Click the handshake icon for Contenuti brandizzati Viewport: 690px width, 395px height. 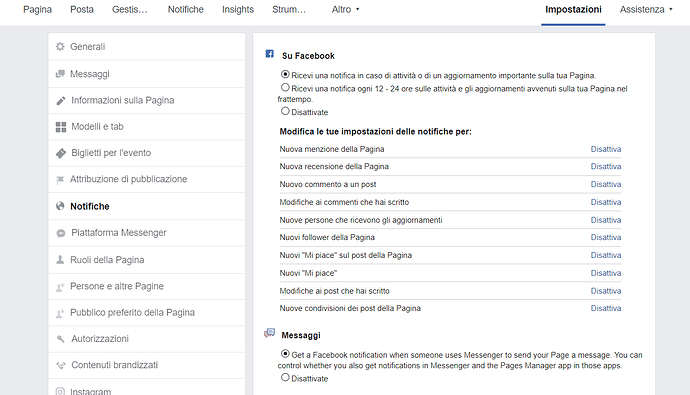click(61, 365)
